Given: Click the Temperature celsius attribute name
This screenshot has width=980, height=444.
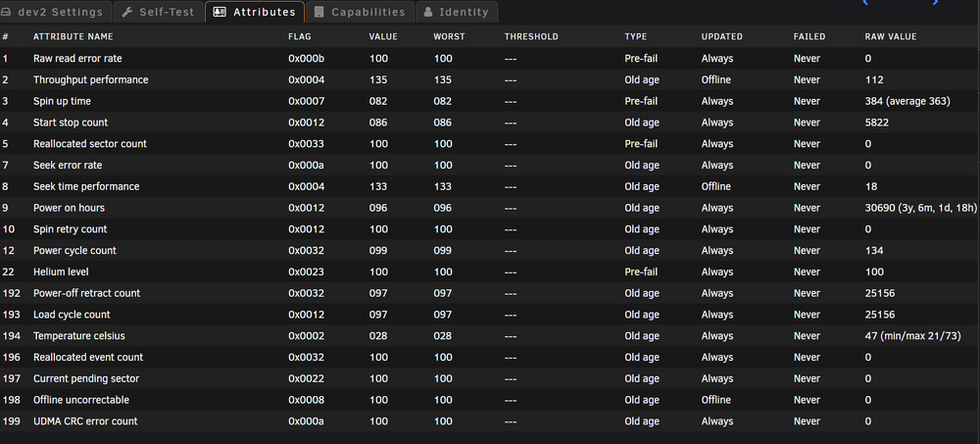Looking at the screenshot, I should coord(78,336).
